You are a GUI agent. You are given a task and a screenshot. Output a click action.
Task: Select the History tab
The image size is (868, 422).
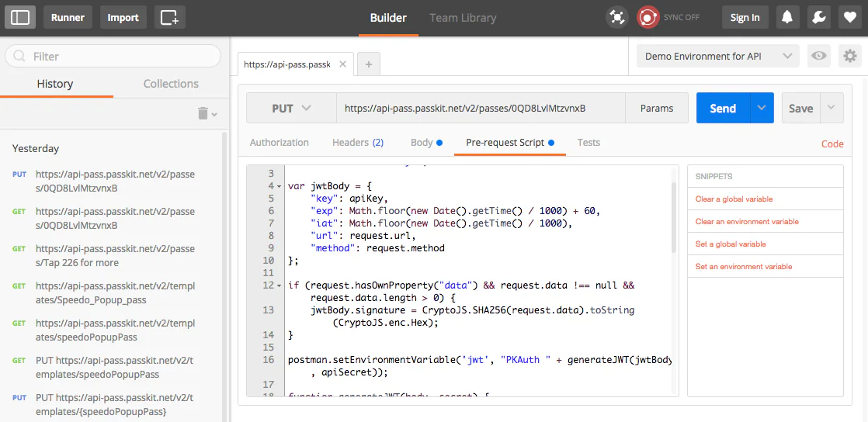click(x=55, y=84)
